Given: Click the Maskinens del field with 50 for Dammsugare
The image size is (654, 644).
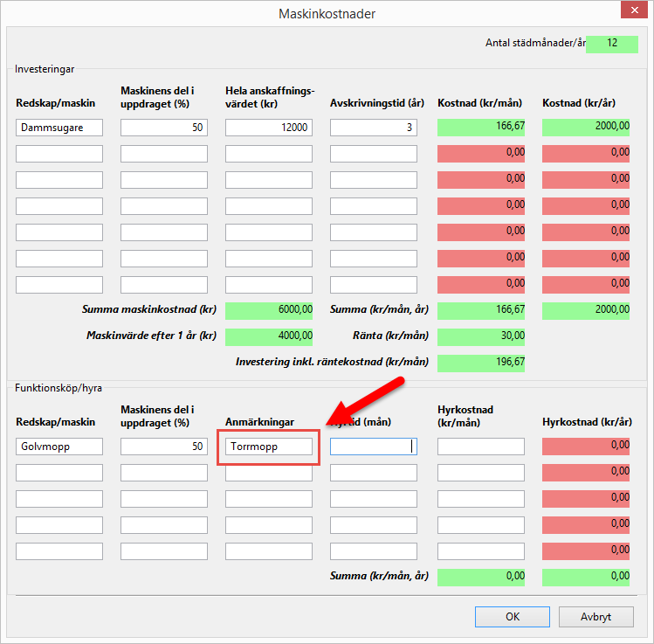Looking at the screenshot, I should pos(164,128).
